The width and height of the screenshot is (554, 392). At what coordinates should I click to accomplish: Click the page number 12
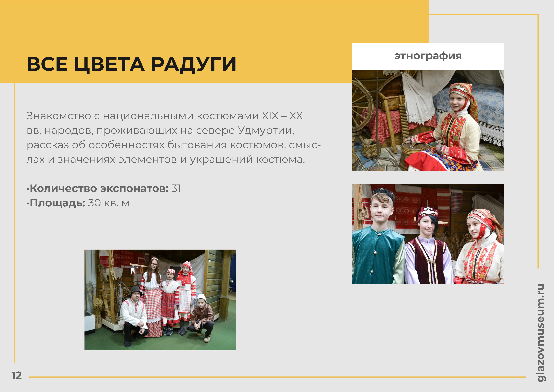point(17,376)
